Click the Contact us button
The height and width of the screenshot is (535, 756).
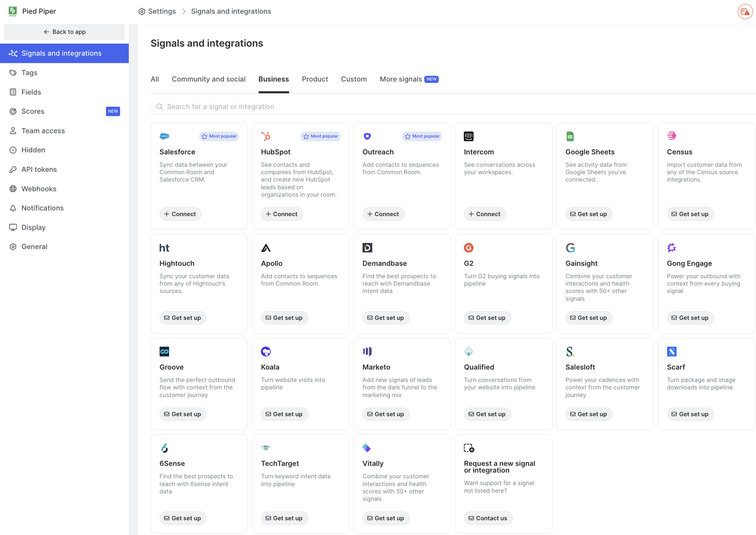[488, 518]
